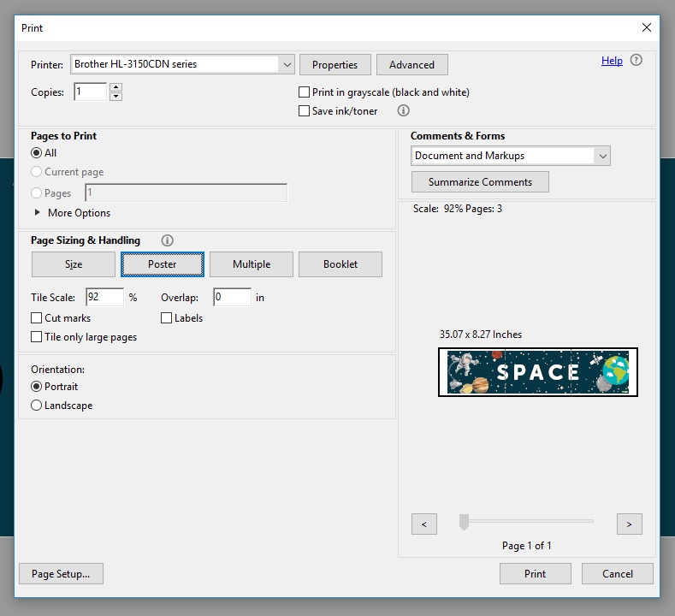Select Landscape orientation
This screenshot has height=616, width=675.
37,406
